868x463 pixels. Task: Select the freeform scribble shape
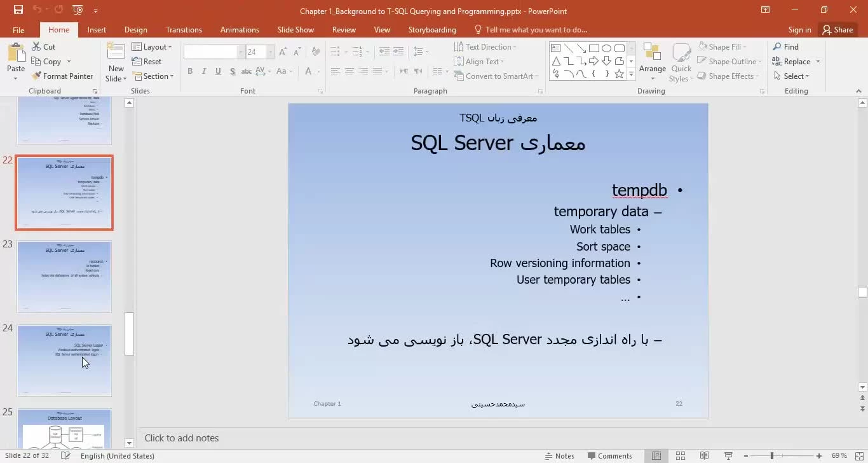(556, 74)
